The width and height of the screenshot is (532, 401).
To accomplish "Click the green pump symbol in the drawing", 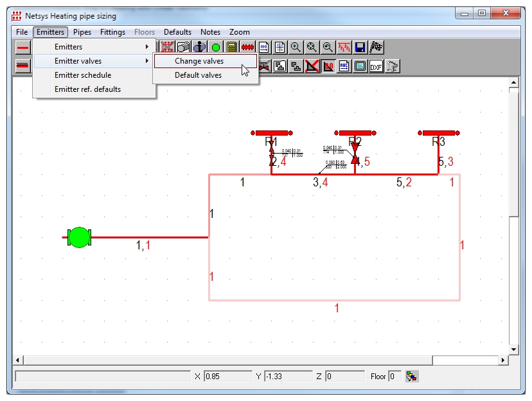I will pos(80,238).
